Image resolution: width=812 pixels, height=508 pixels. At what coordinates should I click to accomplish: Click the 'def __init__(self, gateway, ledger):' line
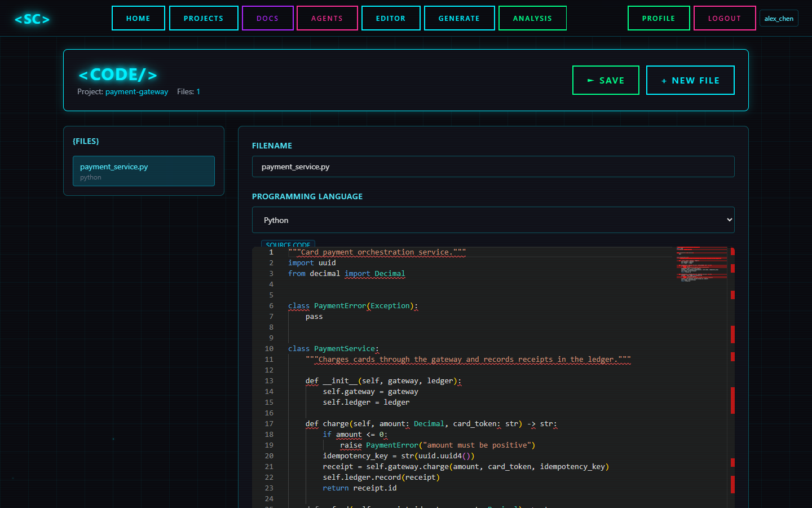click(383, 381)
